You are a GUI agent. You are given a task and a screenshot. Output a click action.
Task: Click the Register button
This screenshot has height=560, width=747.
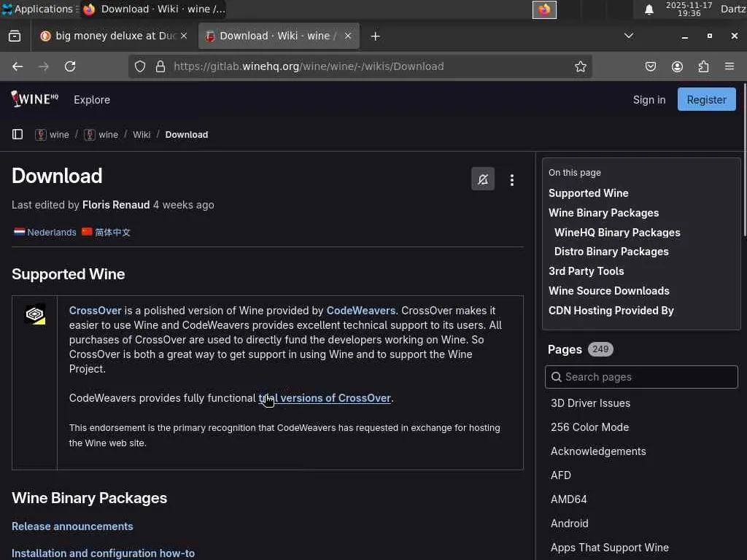pos(706,99)
